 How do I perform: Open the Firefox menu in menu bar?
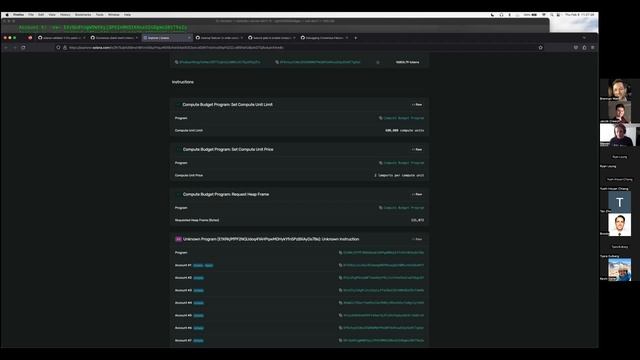point(18,15)
